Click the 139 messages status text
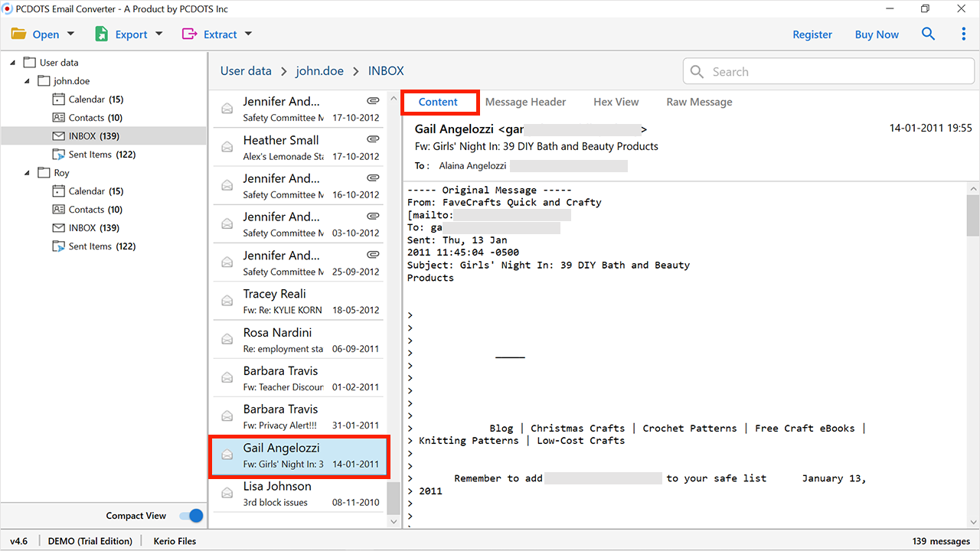Image resolution: width=980 pixels, height=551 pixels. [x=941, y=541]
